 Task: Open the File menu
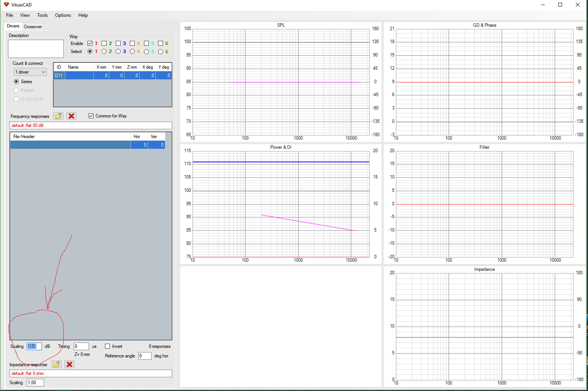pyautogui.click(x=10, y=15)
